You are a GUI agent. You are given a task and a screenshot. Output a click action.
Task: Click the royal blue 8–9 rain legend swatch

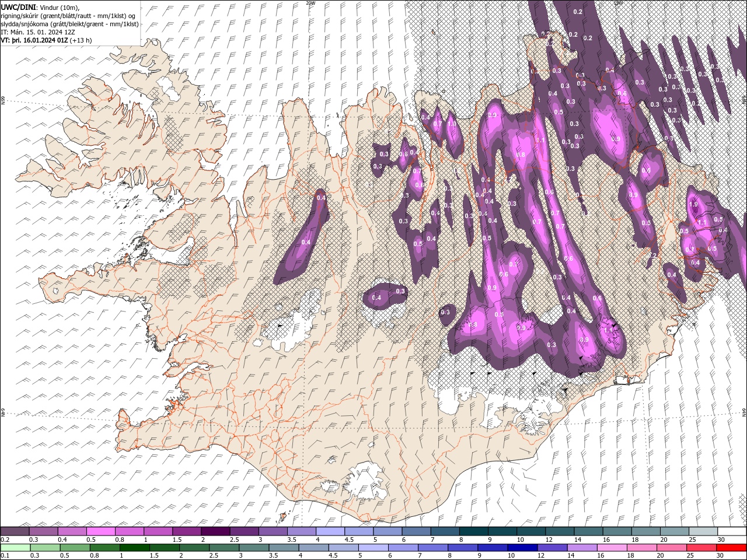(463, 547)
